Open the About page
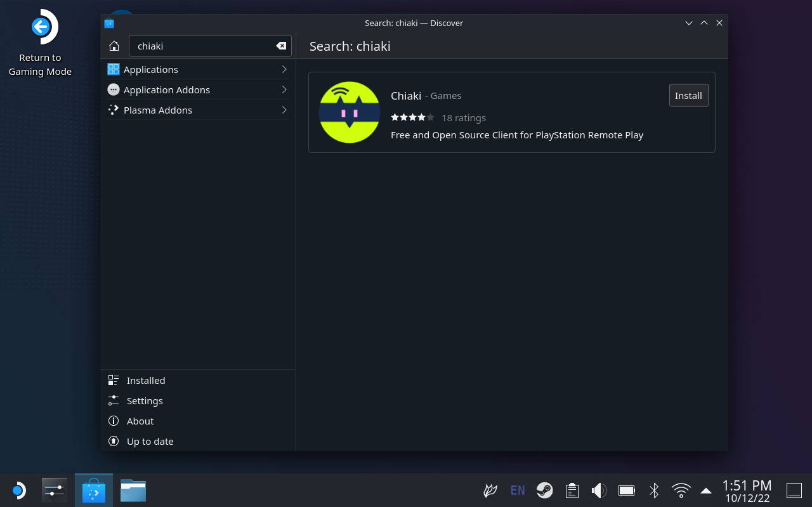812x507 pixels. point(198,421)
